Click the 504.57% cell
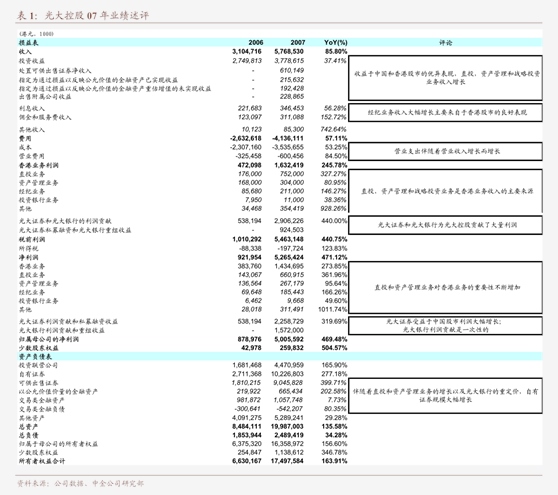 click(334, 348)
